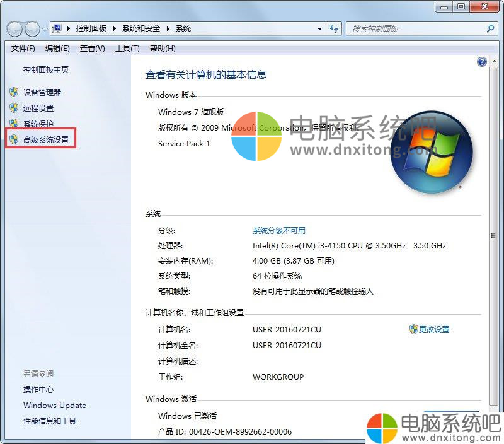This screenshot has height=444, width=504.
Task: Open 高级系统设置 link
Action: pos(46,139)
